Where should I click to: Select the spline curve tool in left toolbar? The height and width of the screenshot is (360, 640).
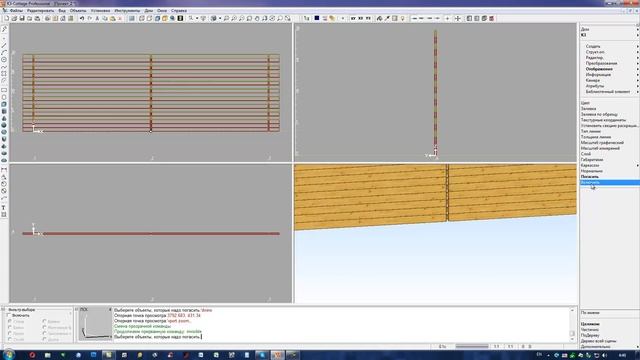coord(4,67)
